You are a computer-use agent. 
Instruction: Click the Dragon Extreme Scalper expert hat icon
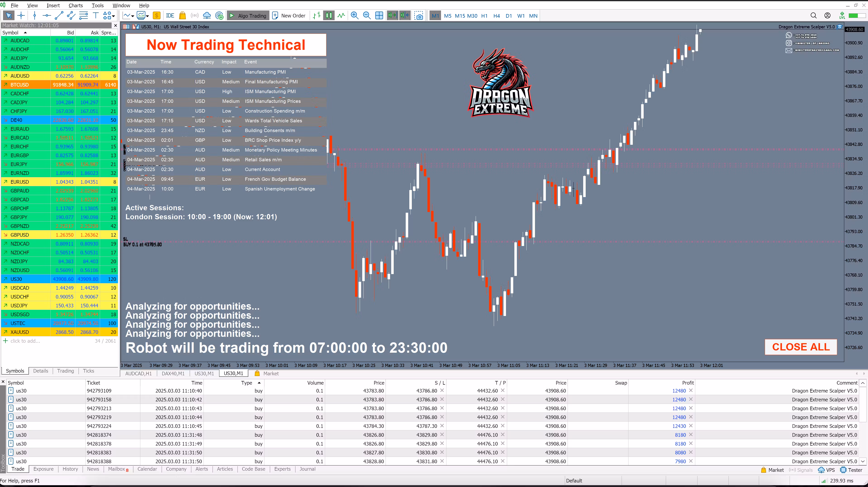[840, 27]
